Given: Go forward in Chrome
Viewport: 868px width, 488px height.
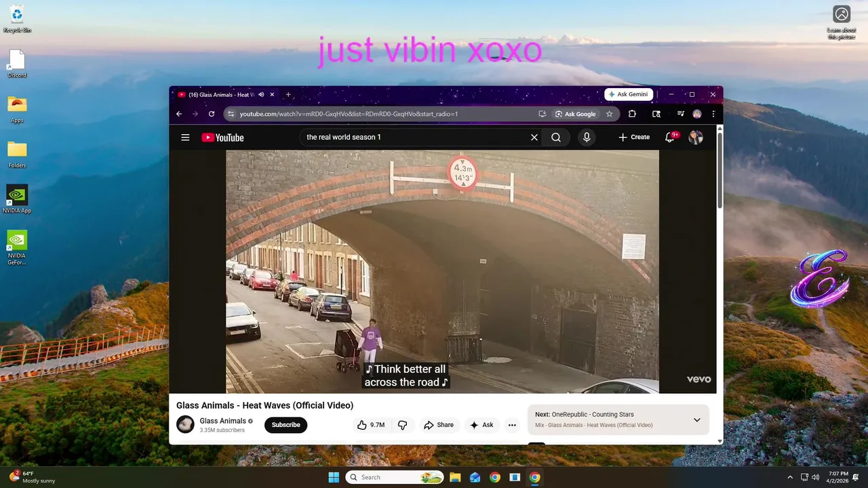Looking at the screenshot, I should coord(195,114).
